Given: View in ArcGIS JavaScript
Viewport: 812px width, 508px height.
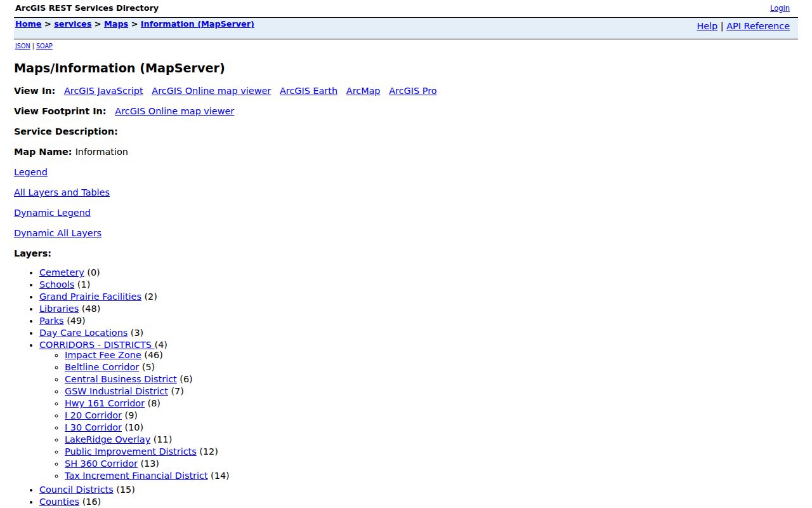Looking at the screenshot, I should (103, 91).
